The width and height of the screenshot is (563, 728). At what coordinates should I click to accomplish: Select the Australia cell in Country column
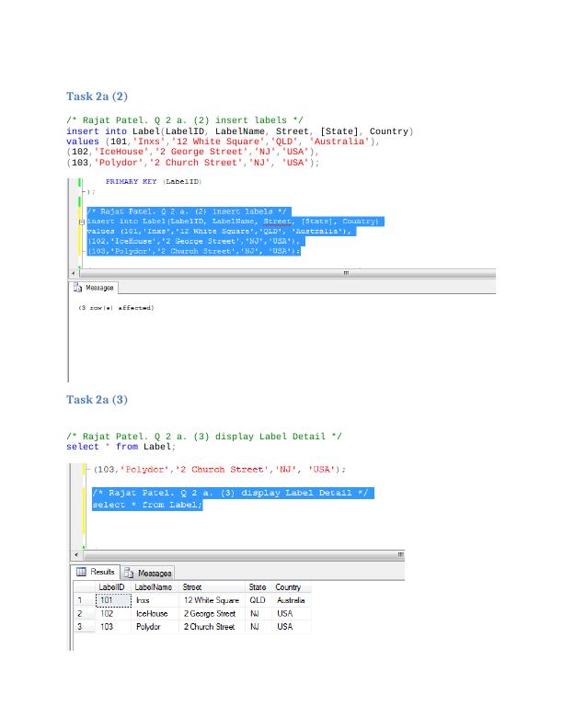(291, 600)
